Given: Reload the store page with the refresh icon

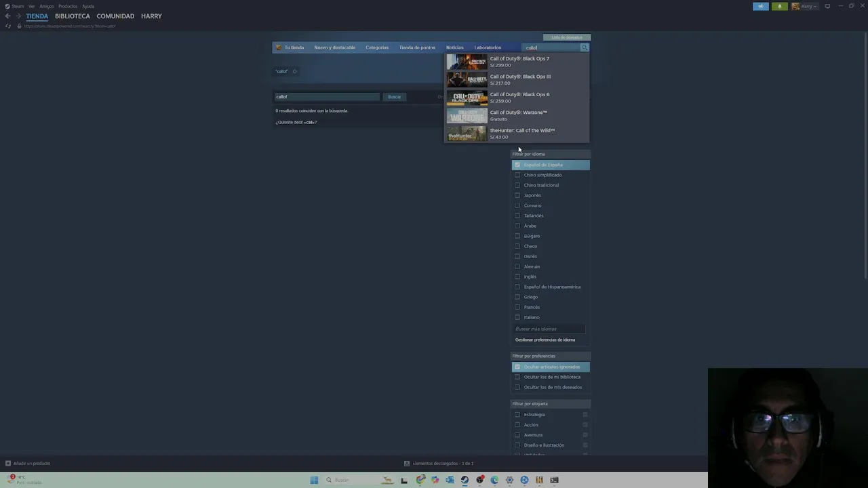Looking at the screenshot, I should click(8, 26).
